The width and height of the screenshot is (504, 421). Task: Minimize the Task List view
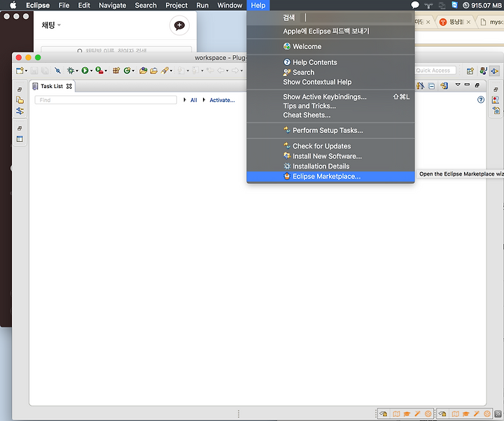click(x=467, y=85)
